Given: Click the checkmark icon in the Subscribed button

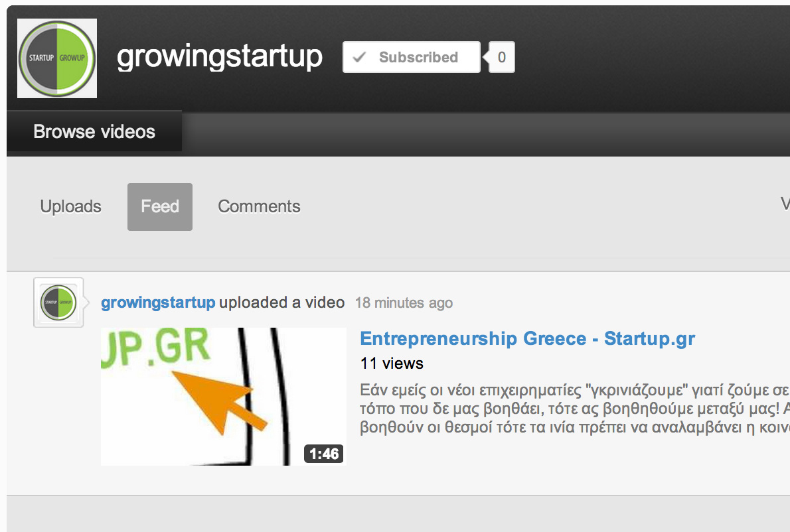Looking at the screenshot, I should click(x=359, y=57).
